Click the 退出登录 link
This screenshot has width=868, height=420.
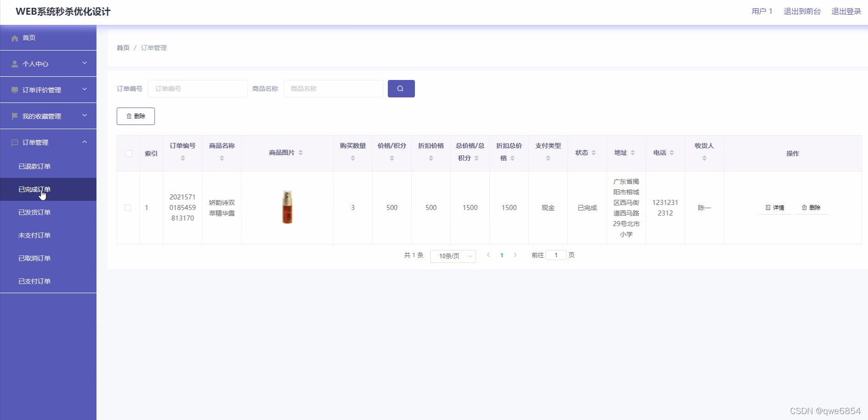pos(847,11)
